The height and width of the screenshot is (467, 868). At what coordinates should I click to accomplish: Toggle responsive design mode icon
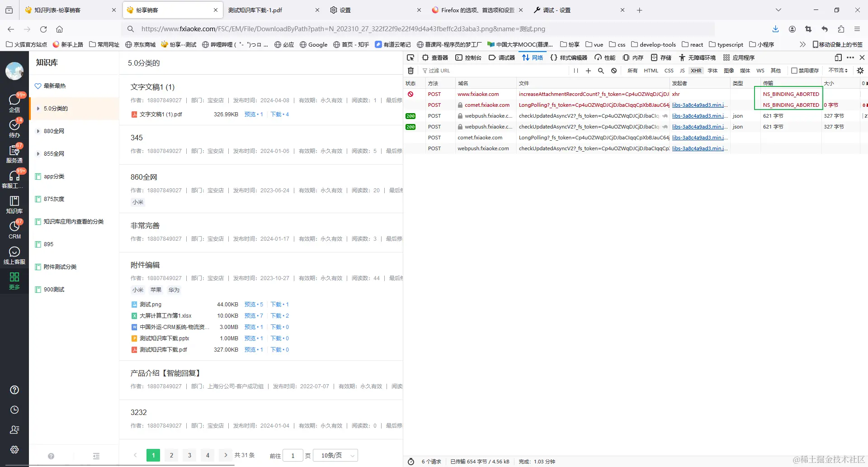click(x=838, y=57)
